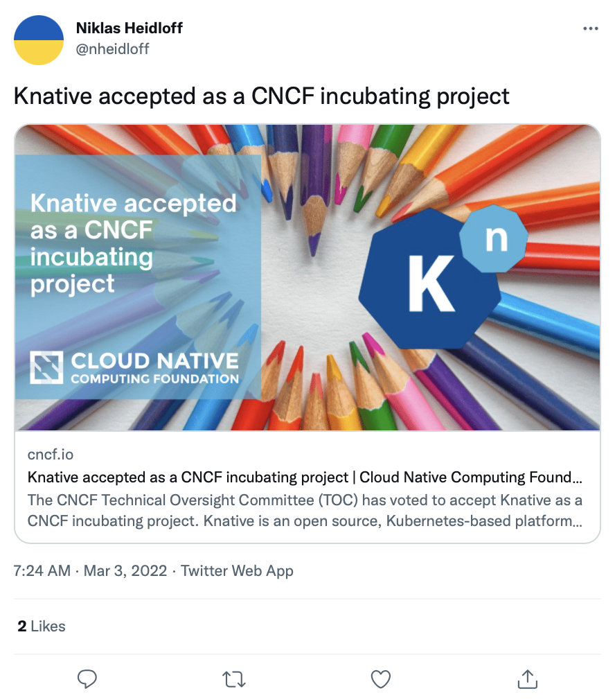Like the tweet with heart icon
615x700 pixels.
pos(380,679)
